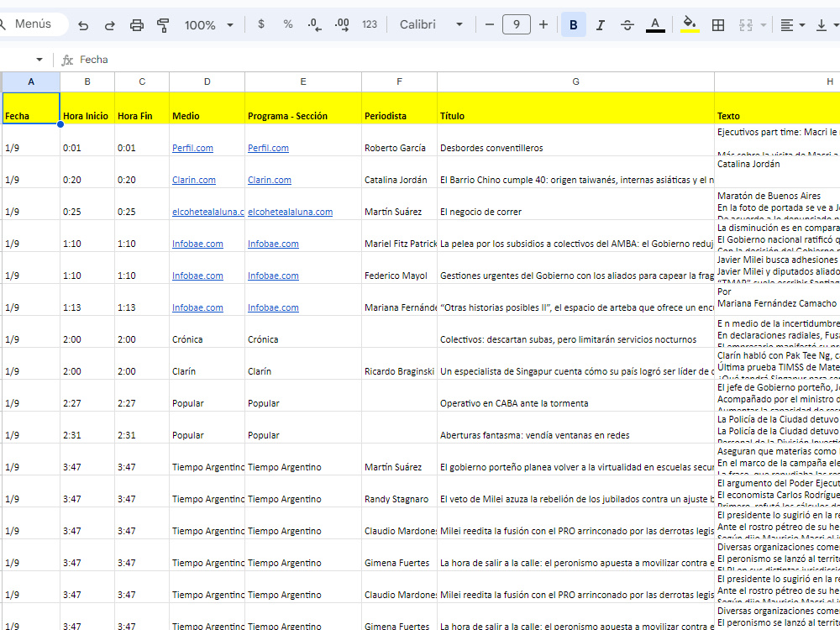The height and width of the screenshot is (630, 840).
Task: Select the cell Desbordes conventilleros
Action: [576, 140]
